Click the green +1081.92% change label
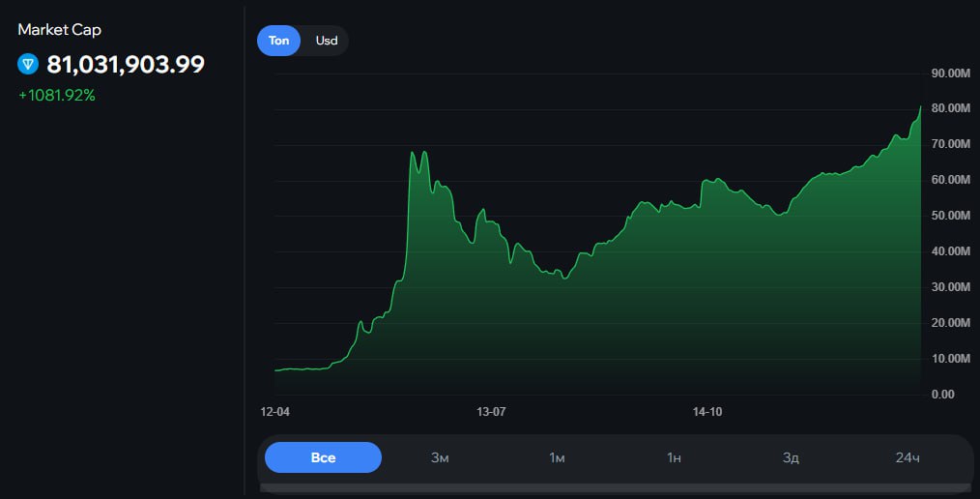 click(x=56, y=96)
